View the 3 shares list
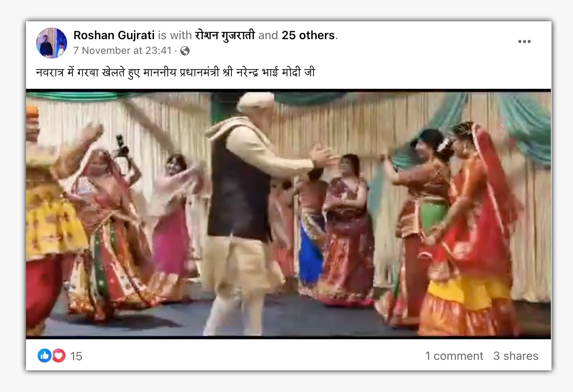 [x=516, y=356]
